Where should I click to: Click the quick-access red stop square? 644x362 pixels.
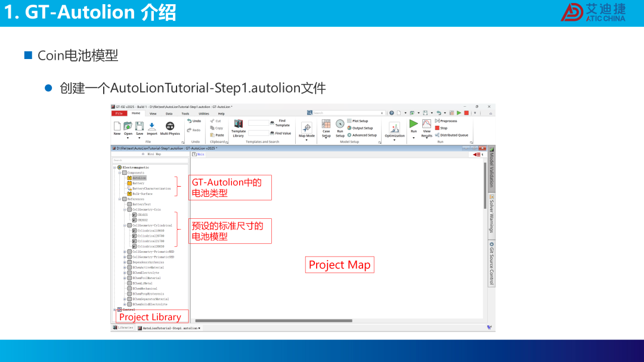point(466,113)
